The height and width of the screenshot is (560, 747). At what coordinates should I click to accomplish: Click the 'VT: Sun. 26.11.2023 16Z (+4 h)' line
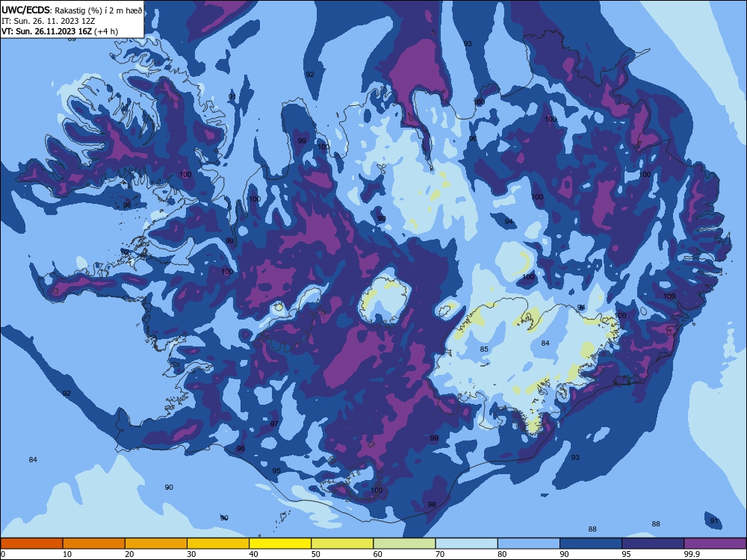pyautogui.click(x=60, y=31)
